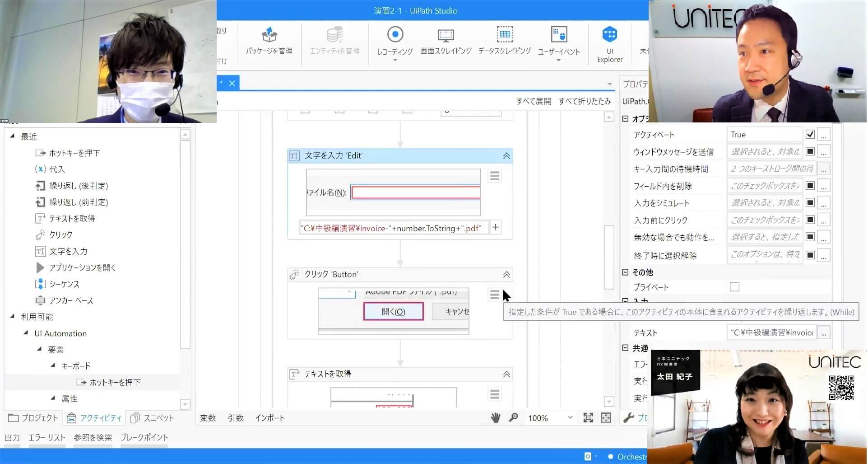Collapse the 要素 tree node

point(39,349)
